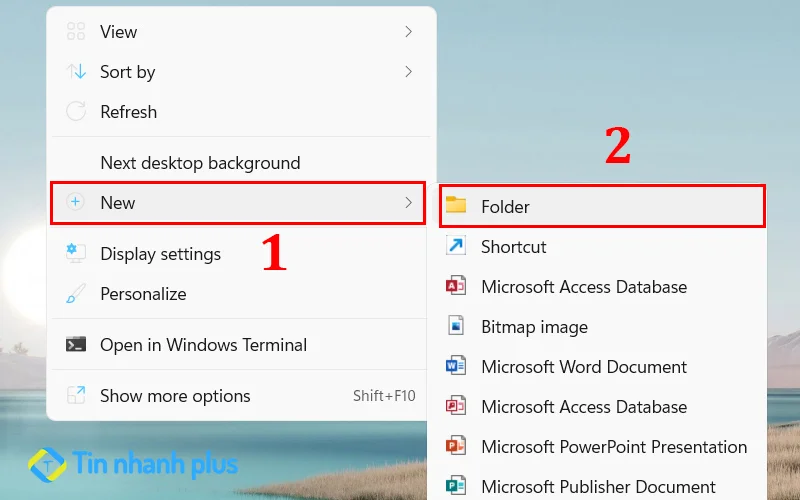
Task: Select Microsoft PowerPoint Presentation entry
Action: click(614, 447)
